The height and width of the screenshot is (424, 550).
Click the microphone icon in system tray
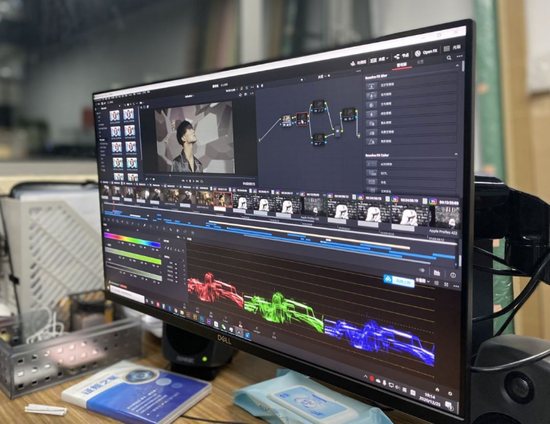click(384, 383)
